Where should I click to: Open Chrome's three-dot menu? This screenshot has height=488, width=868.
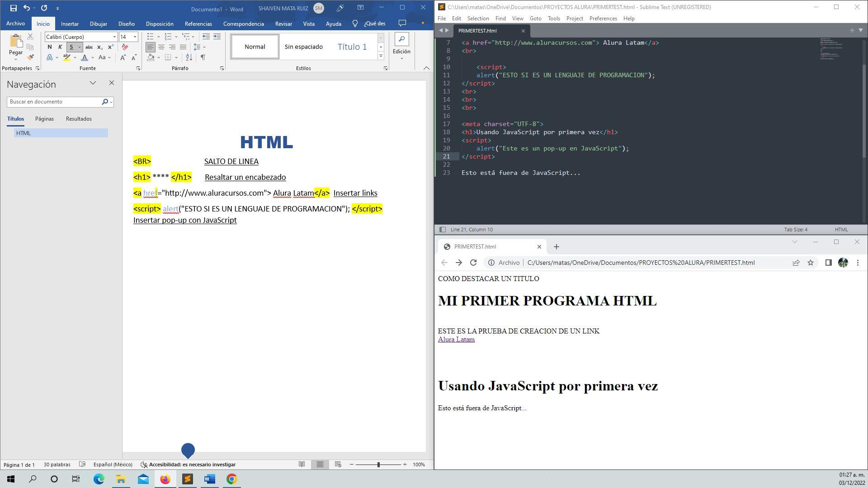858,263
